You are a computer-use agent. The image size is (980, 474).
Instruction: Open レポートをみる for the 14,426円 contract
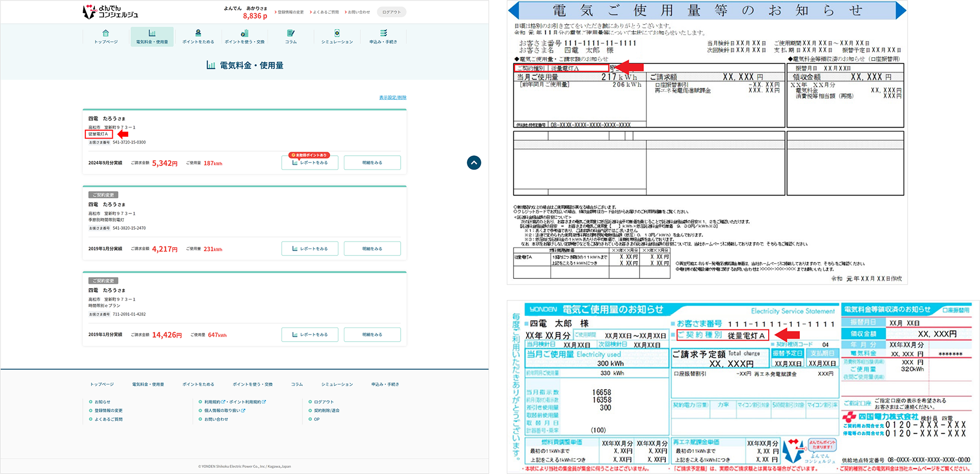[x=310, y=335]
